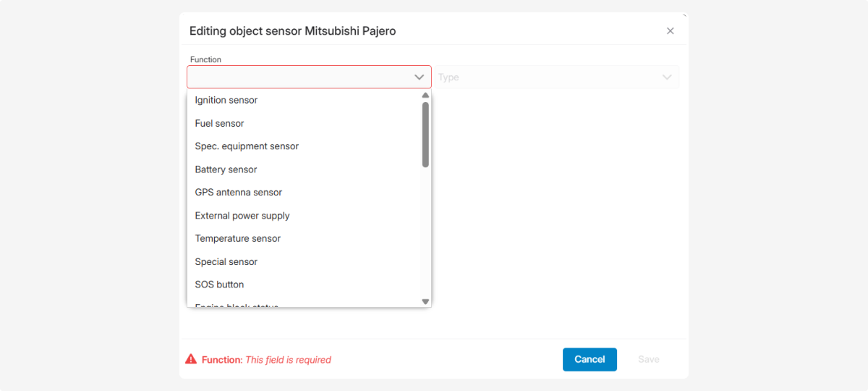Close the sensor editing dialog with X

[670, 31]
